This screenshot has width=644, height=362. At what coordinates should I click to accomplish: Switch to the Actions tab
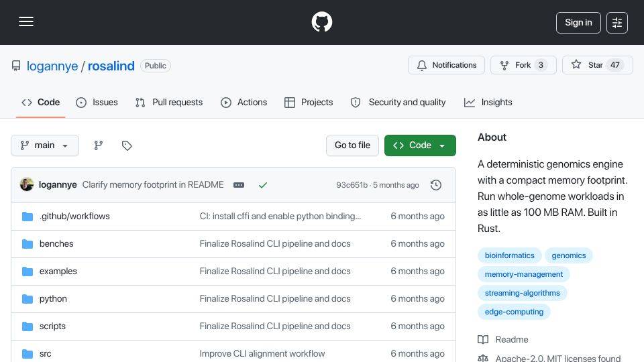point(244,102)
